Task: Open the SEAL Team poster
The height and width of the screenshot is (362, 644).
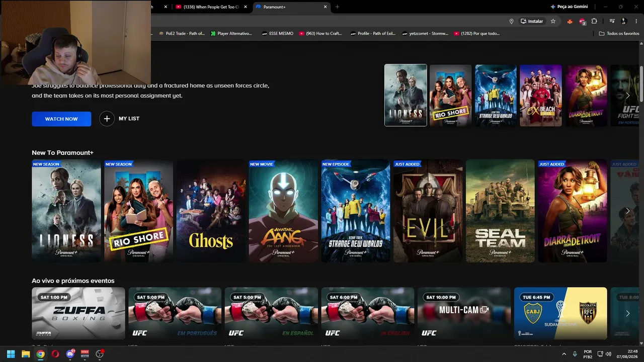Action: [x=500, y=211]
